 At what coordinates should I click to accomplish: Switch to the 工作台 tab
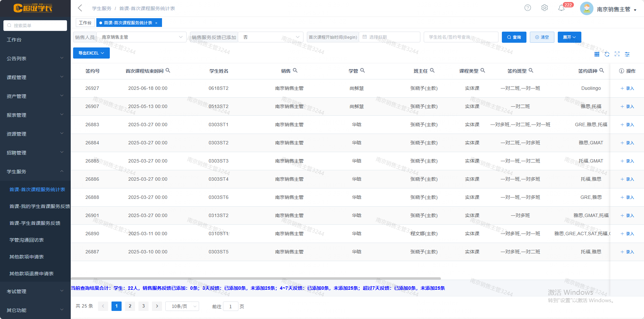point(85,23)
